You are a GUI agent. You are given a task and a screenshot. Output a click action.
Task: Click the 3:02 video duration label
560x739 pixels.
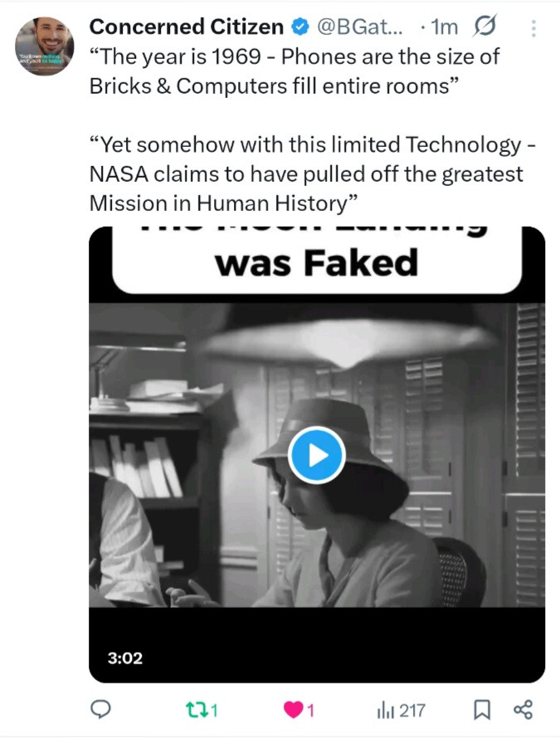[x=124, y=658]
